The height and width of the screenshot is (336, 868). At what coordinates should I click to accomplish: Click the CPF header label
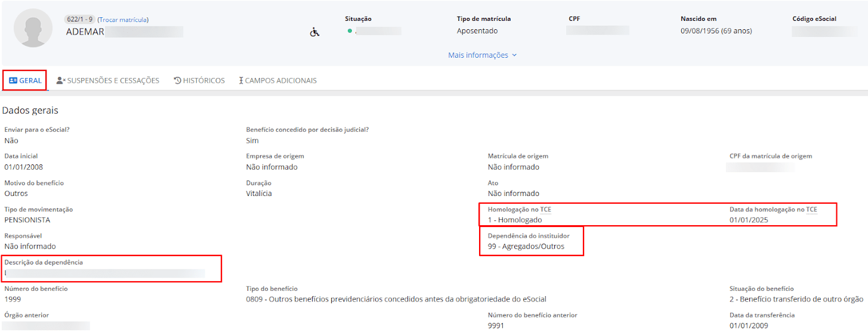[x=574, y=18]
